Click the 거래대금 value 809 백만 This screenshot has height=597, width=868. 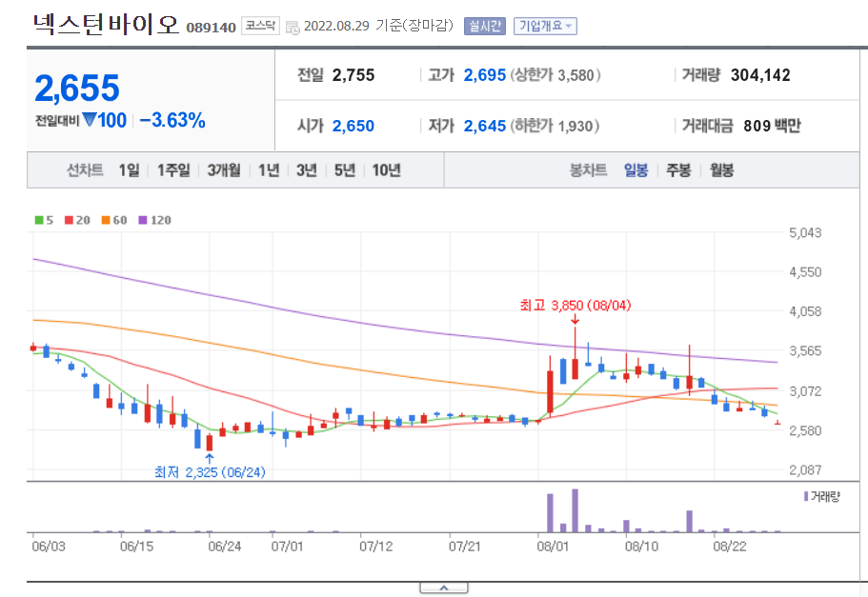(772, 126)
